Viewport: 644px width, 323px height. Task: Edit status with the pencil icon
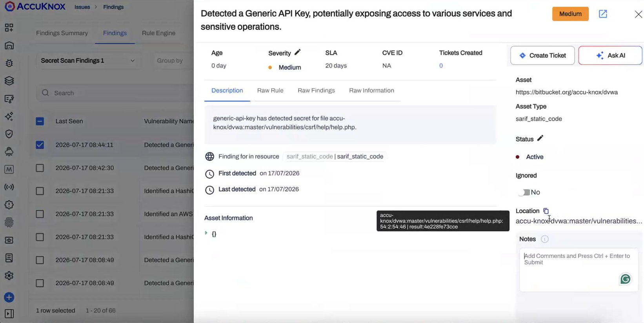point(540,138)
